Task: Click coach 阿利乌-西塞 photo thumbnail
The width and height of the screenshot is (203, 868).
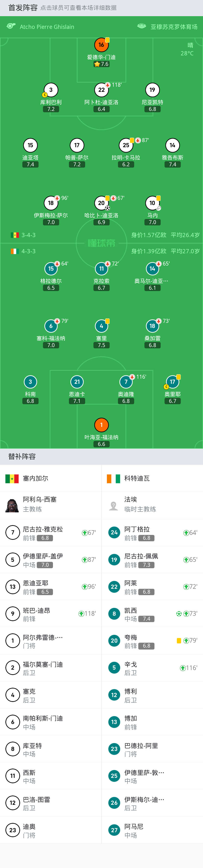Action: 12,506
